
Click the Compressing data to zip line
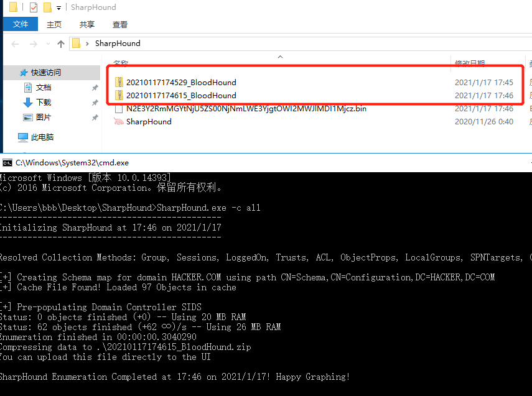[125, 347]
